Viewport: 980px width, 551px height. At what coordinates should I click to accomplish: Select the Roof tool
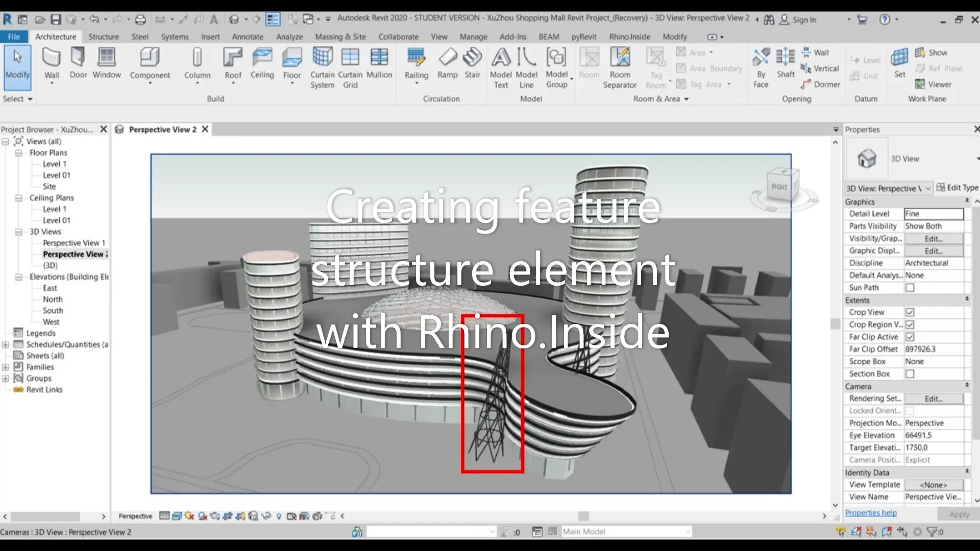point(233,65)
